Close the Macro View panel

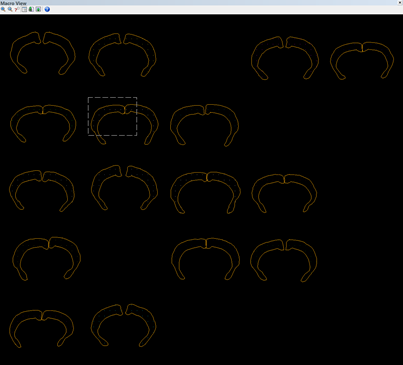tap(400, 2)
